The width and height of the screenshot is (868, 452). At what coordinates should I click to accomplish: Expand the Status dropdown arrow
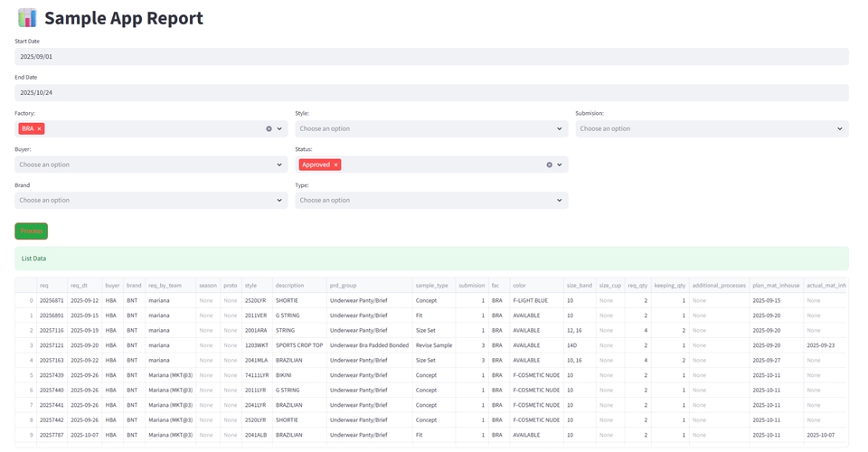[x=560, y=165]
